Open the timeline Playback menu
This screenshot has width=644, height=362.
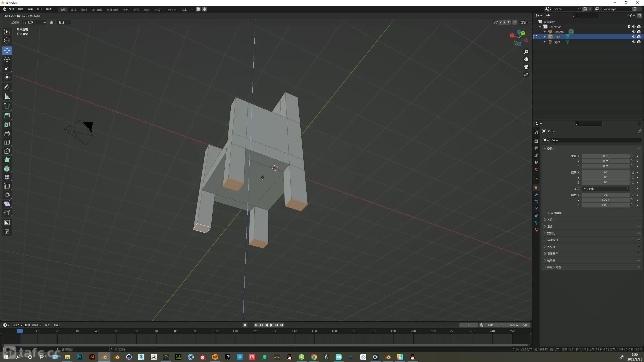tap(18, 325)
